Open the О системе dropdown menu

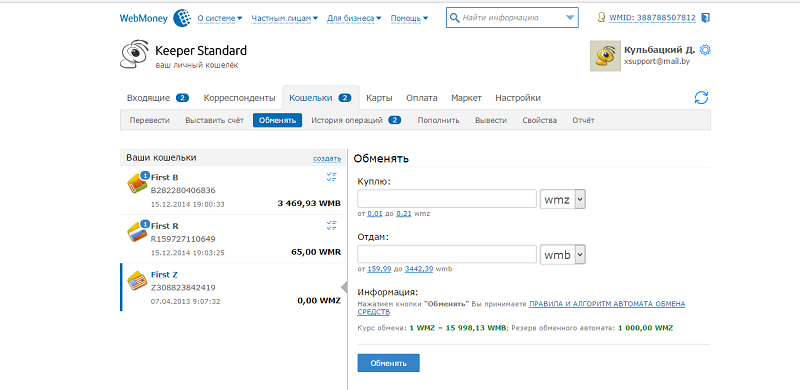220,18
